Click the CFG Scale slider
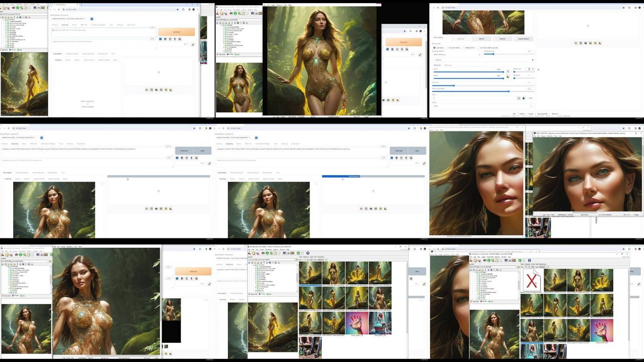644x362 pixels. (483, 85)
